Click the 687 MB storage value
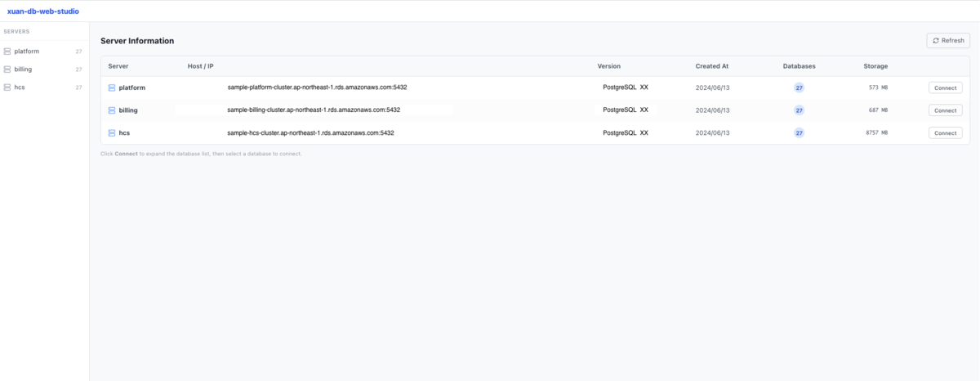 click(x=878, y=110)
